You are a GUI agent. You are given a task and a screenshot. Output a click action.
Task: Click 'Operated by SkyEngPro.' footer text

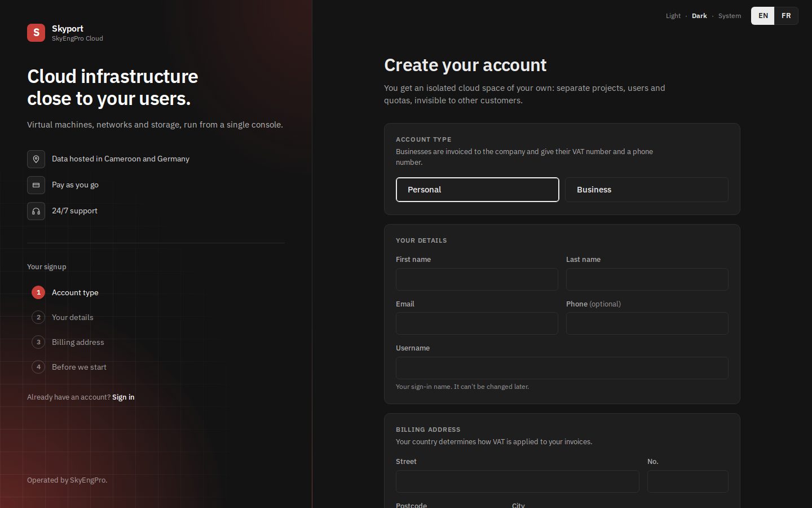tap(67, 480)
